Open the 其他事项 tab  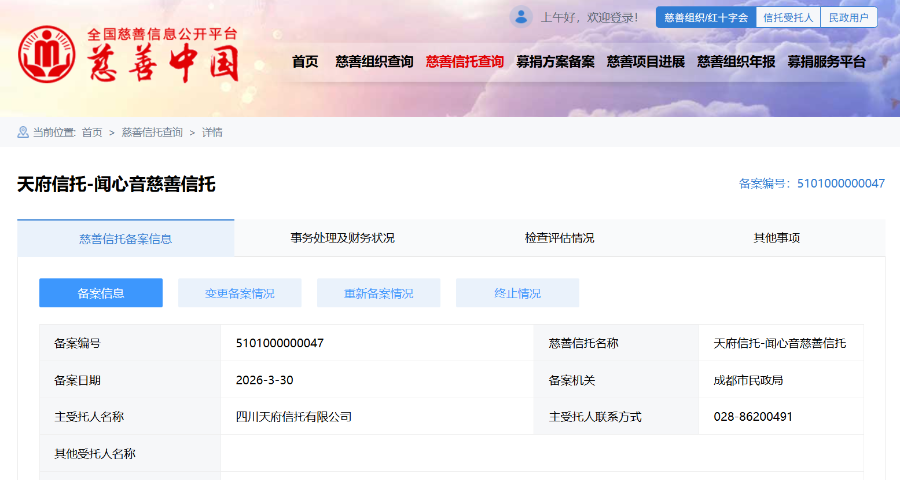point(776,238)
